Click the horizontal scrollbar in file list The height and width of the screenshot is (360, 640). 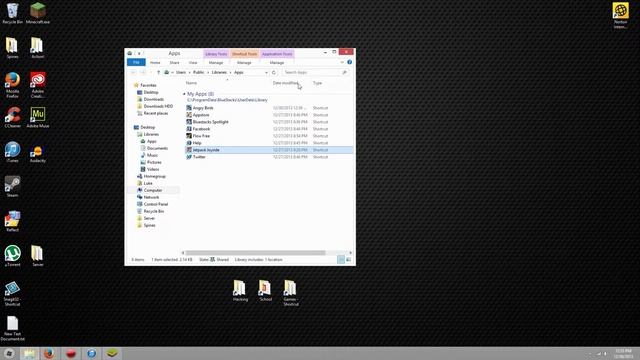point(256,253)
